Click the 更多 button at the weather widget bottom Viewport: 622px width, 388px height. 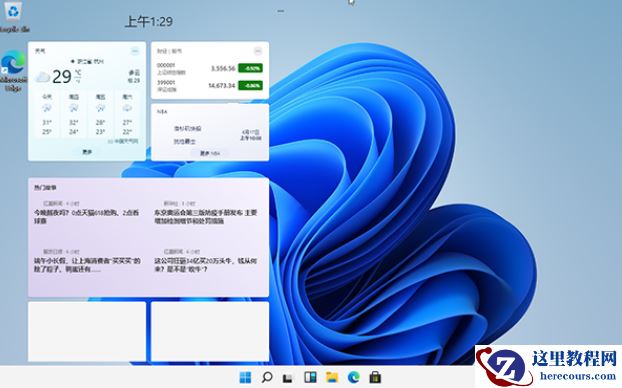pos(87,152)
